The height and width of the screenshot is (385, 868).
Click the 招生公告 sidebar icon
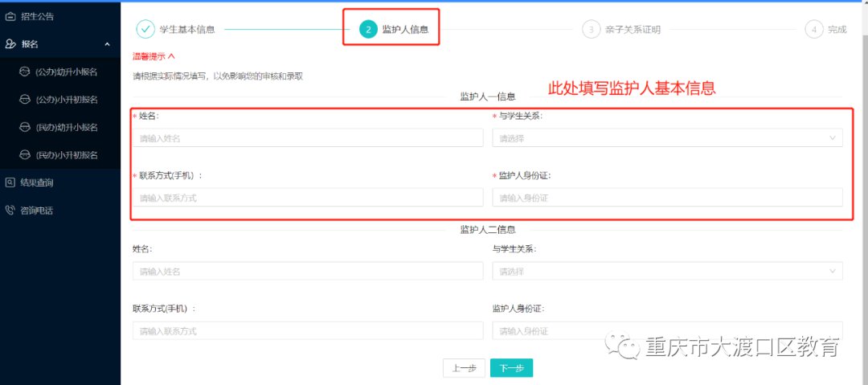[x=10, y=16]
